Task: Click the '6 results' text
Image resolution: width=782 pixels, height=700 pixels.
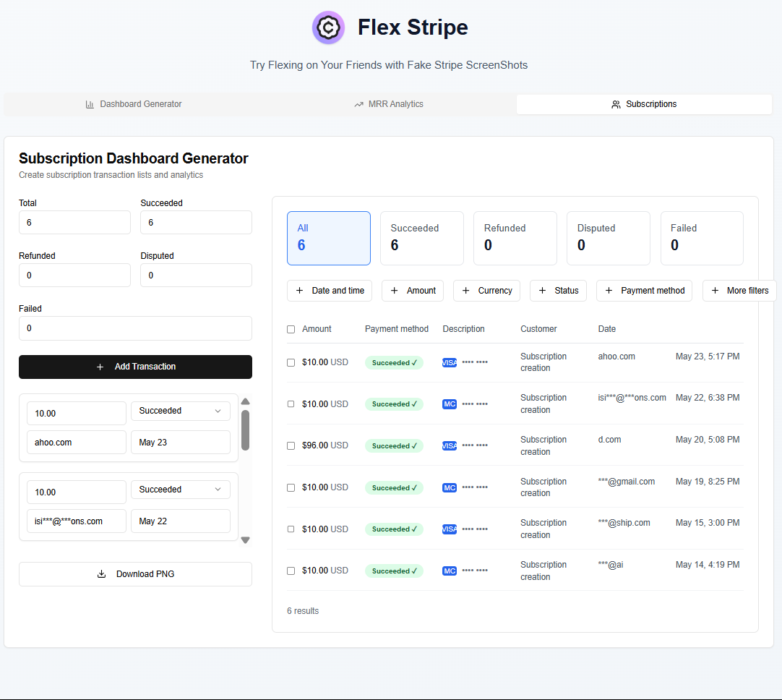Action: (x=303, y=611)
